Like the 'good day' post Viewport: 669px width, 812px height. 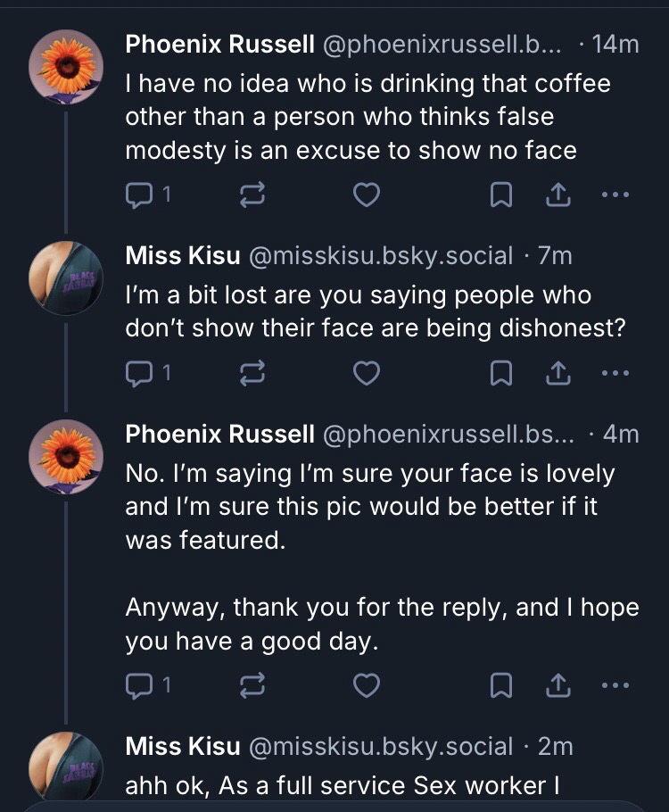[x=367, y=685]
